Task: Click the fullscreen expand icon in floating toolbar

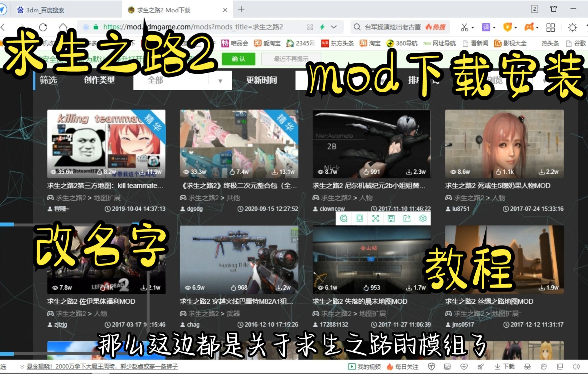Action: click(x=375, y=218)
